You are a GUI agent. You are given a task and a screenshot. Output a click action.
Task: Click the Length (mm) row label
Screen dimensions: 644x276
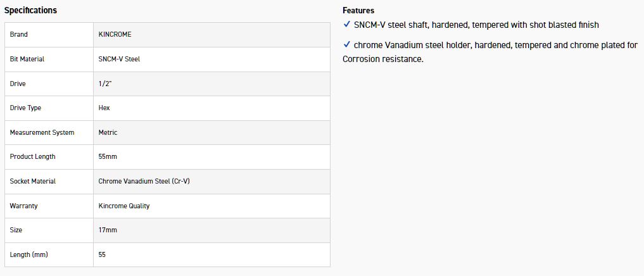[29, 254]
